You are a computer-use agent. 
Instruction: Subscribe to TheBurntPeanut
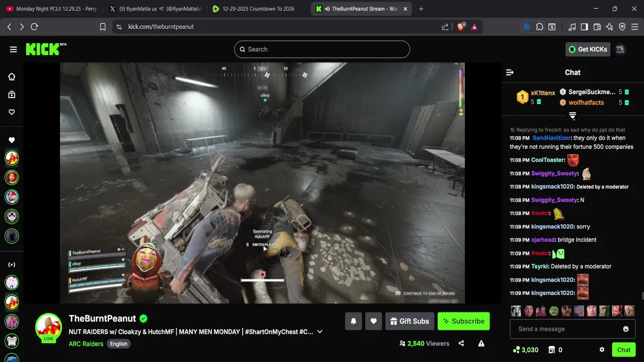coord(463,321)
